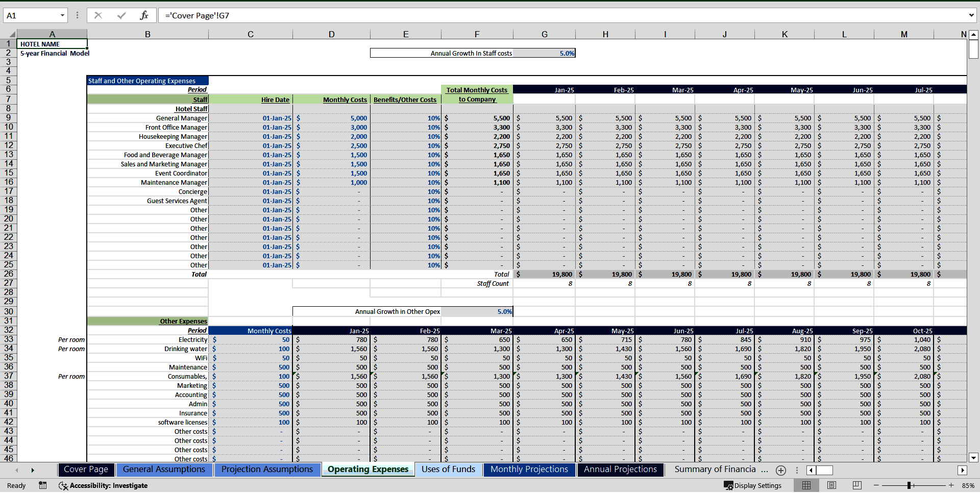Screen dimensions: 980x493
Task: Select HOTEL NAME cell A1
Action: click(x=52, y=44)
